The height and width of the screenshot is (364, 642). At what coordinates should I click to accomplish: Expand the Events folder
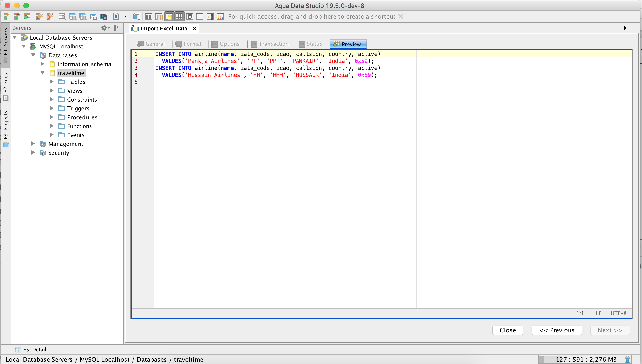click(52, 135)
